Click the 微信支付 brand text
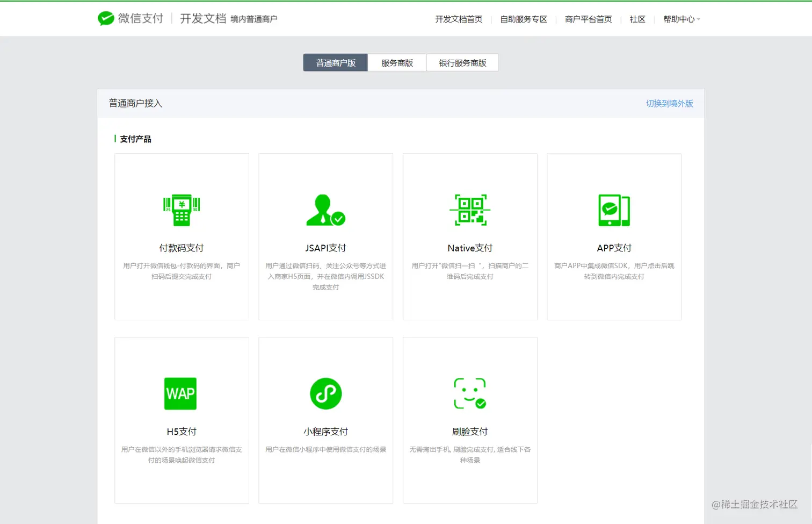 point(141,18)
